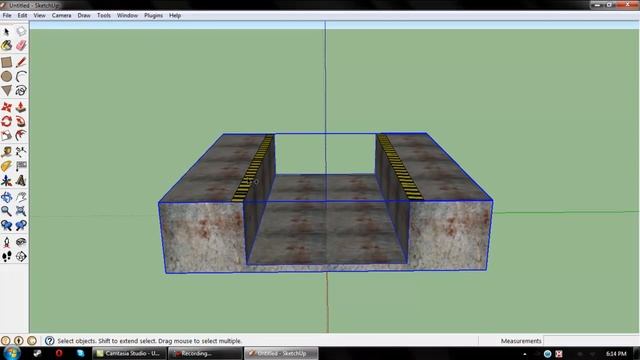Viewport: 640px width, 360px height.
Task: Click the Instructor question mark icon
Action: (49, 341)
